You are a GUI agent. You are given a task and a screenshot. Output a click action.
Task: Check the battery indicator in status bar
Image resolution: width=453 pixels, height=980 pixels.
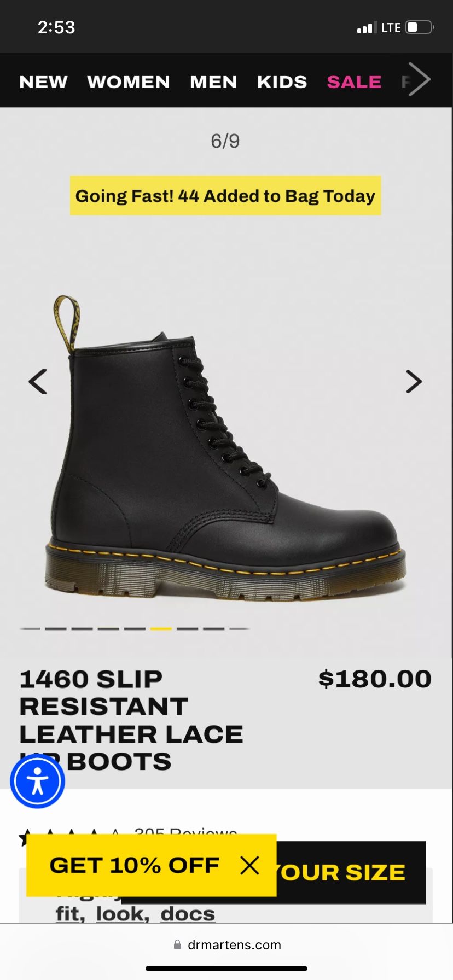420,27
